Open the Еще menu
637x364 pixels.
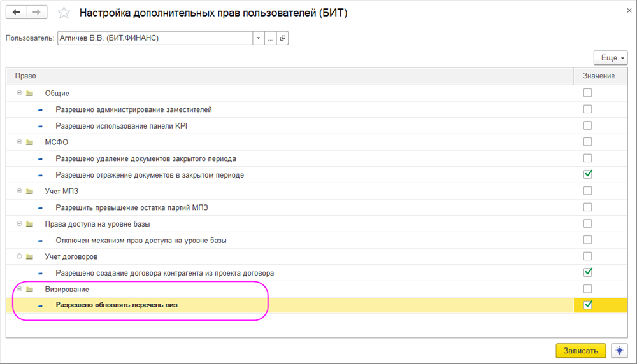(x=611, y=58)
